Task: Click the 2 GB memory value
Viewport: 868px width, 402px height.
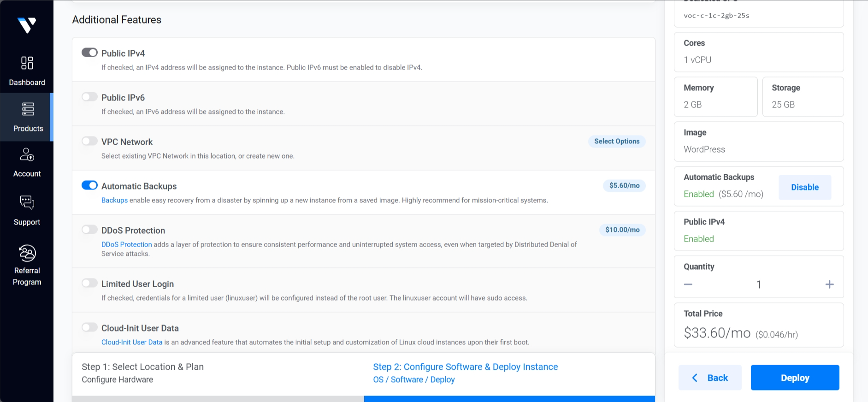Action: pos(692,105)
